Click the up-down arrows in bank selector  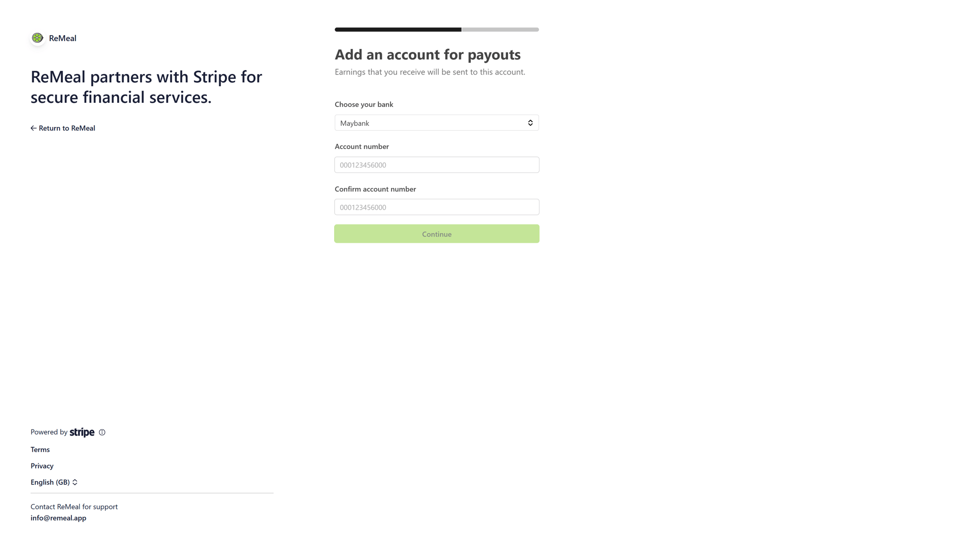[x=530, y=123]
